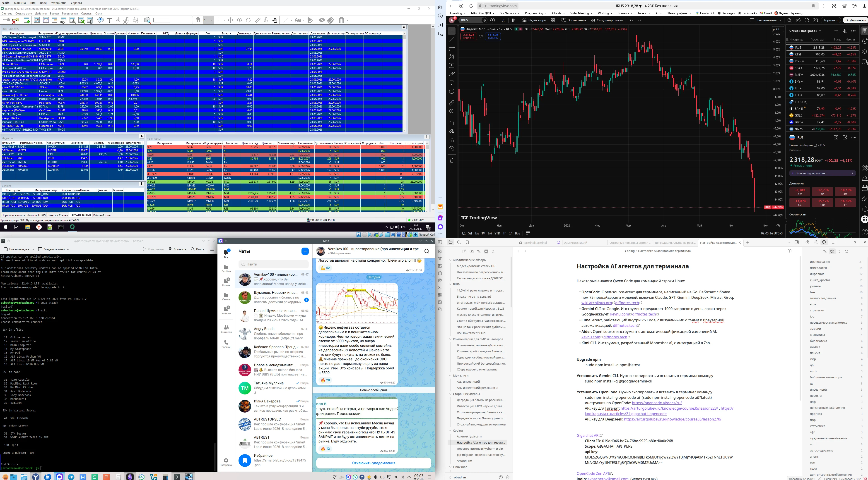Select the hand pan tool in QUIK
Screen dimensions: 868x480
[275, 21]
